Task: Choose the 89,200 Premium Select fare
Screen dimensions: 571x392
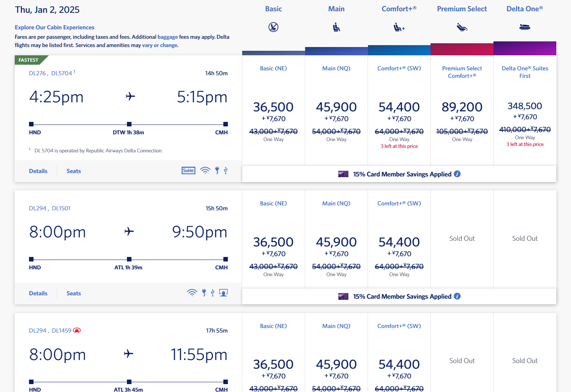Action: click(462, 107)
